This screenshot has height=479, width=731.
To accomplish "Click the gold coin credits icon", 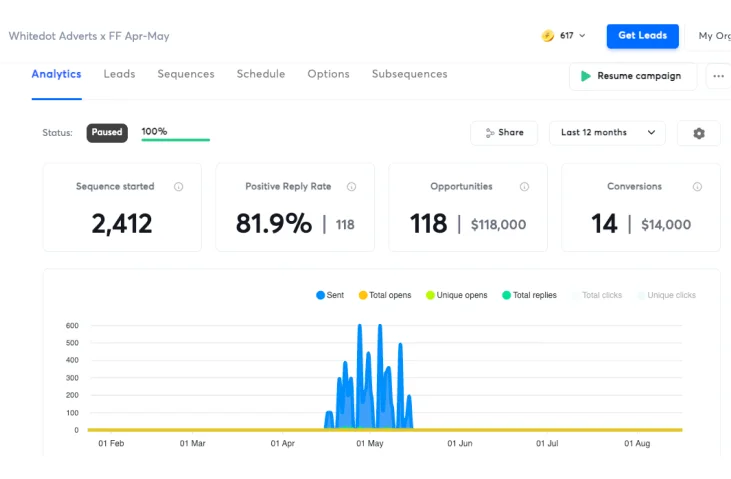I will tap(548, 36).
